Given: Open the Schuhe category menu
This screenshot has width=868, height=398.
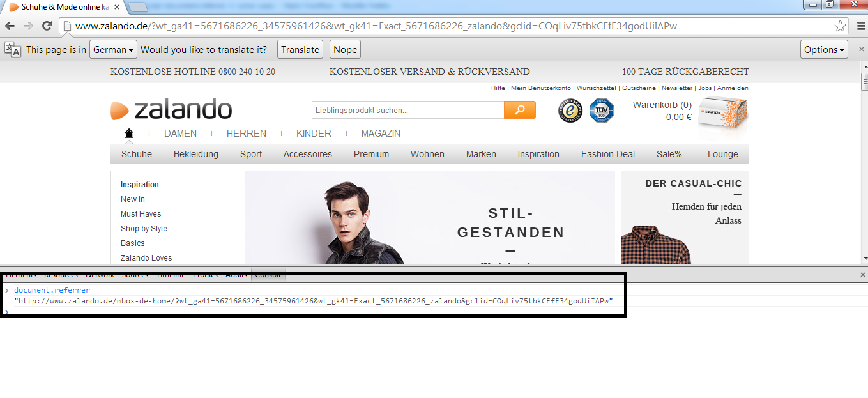Looking at the screenshot, I should (137, 154).
